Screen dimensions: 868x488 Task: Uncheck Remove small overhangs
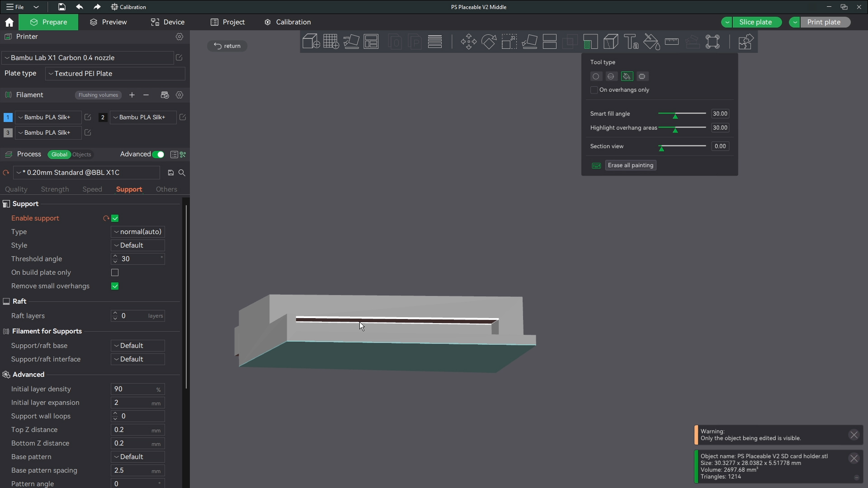point(115,286)
